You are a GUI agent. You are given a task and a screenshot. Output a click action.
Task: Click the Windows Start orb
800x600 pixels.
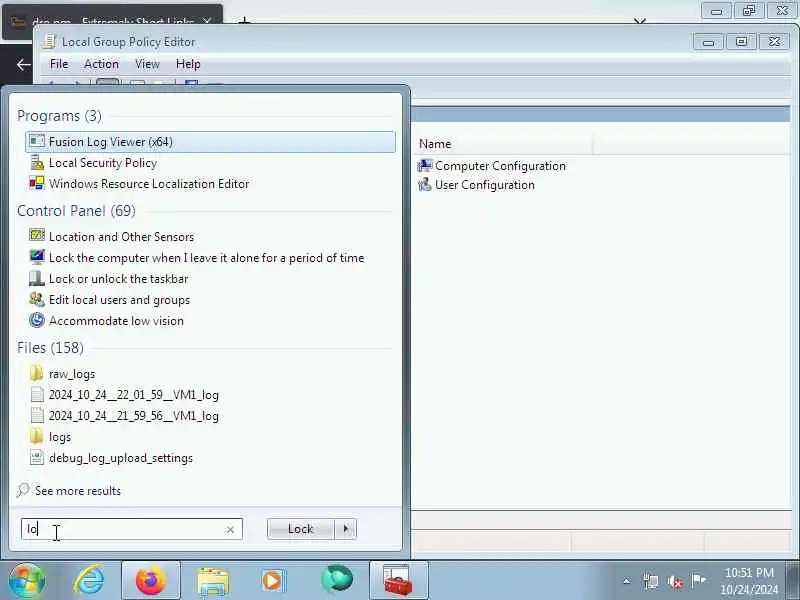[27, 580]
